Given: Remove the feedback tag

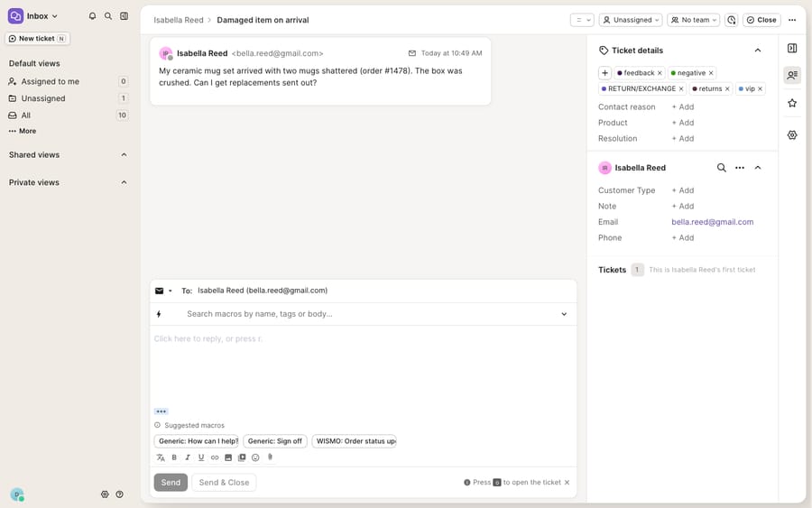Looking at the screenshot, I should (660, 73).
